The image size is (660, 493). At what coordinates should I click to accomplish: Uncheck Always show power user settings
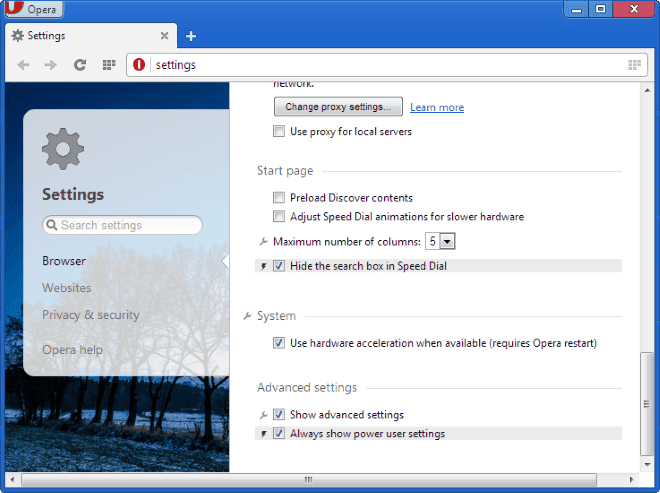[x=279, y=433]
